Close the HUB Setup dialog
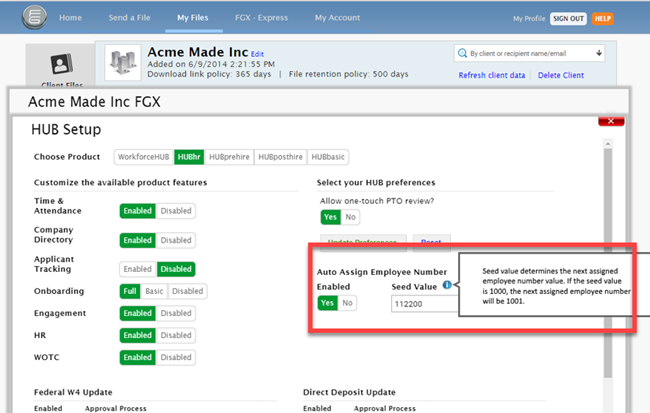 click(604, 121)
